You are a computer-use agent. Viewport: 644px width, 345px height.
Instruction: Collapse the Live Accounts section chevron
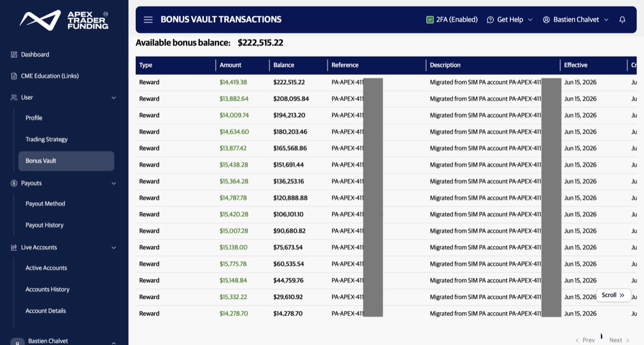113,248
